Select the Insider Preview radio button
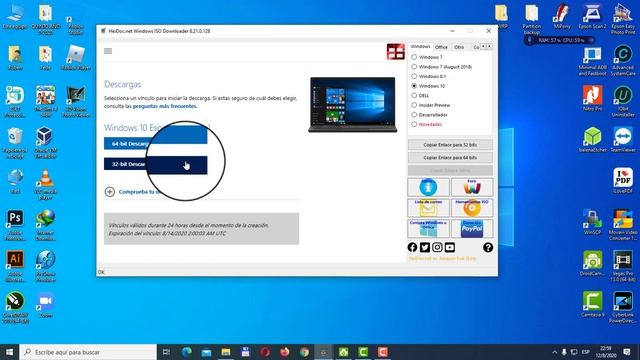The width and height of the screenshot is (640, 360). (x=414, y=105)
